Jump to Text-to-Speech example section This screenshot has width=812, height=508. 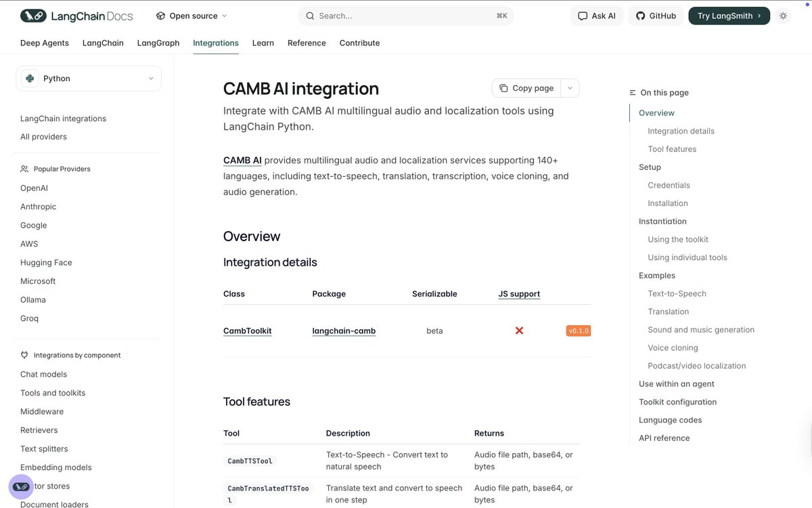677,294
